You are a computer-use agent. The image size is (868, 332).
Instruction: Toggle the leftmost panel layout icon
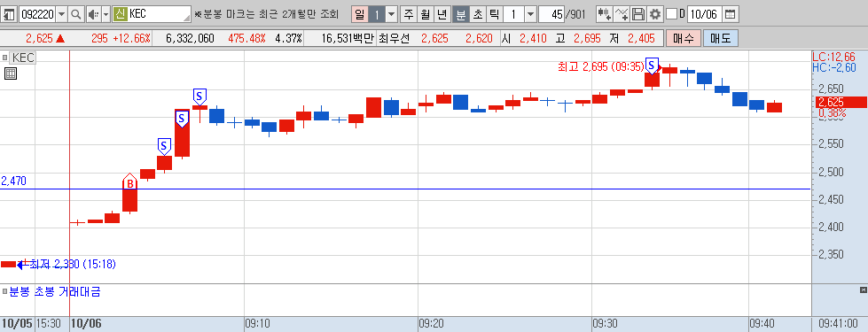[x=10, y=14]
